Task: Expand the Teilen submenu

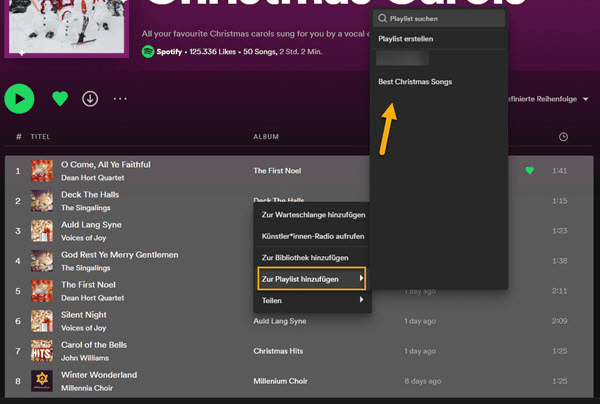Action: pyautogui.click(x=312, y=300)
